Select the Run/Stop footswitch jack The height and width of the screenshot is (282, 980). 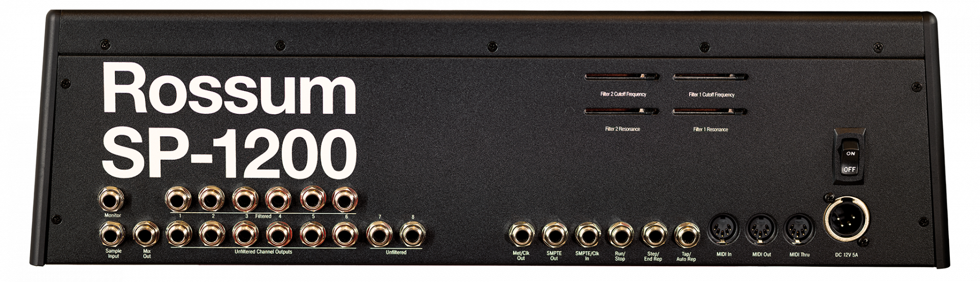[620, 235]
